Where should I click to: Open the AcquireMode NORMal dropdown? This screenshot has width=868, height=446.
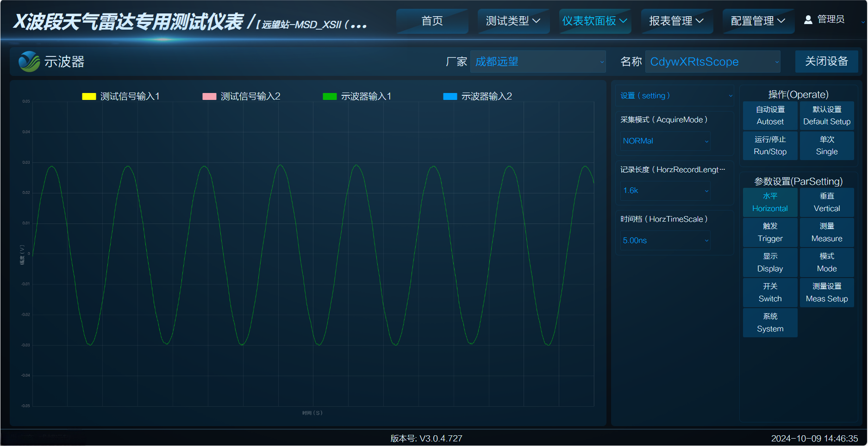tap(665, 141)
